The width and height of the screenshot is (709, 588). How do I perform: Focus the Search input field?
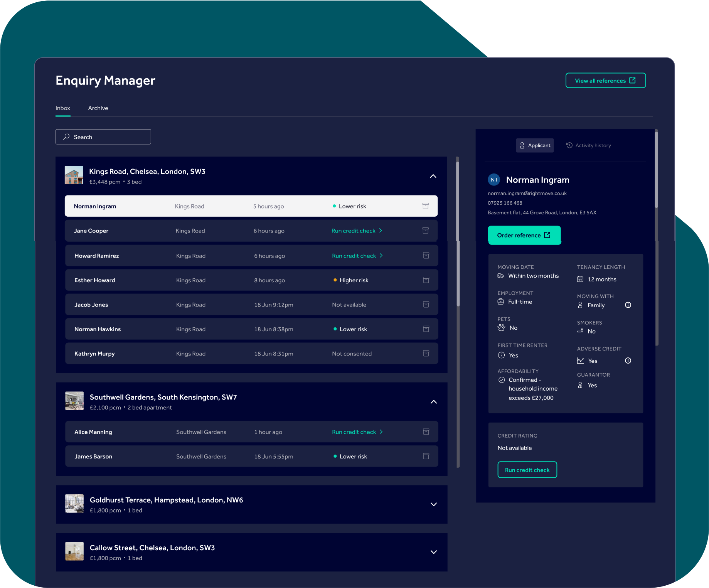click(103, 137)
